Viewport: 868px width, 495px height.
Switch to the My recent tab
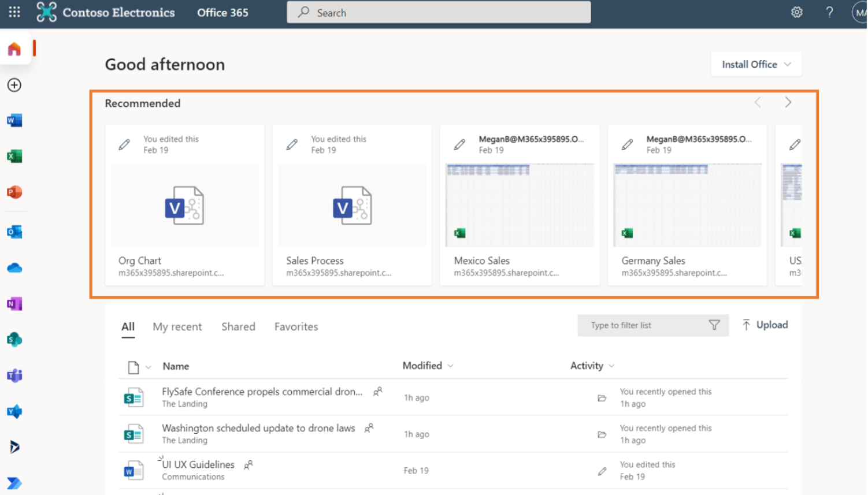[177, 327]
